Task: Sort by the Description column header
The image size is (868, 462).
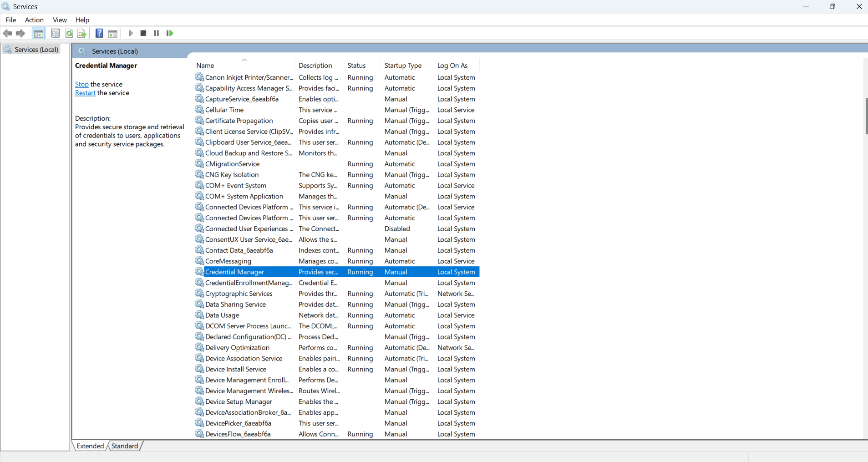Action: tap(320, 66)
